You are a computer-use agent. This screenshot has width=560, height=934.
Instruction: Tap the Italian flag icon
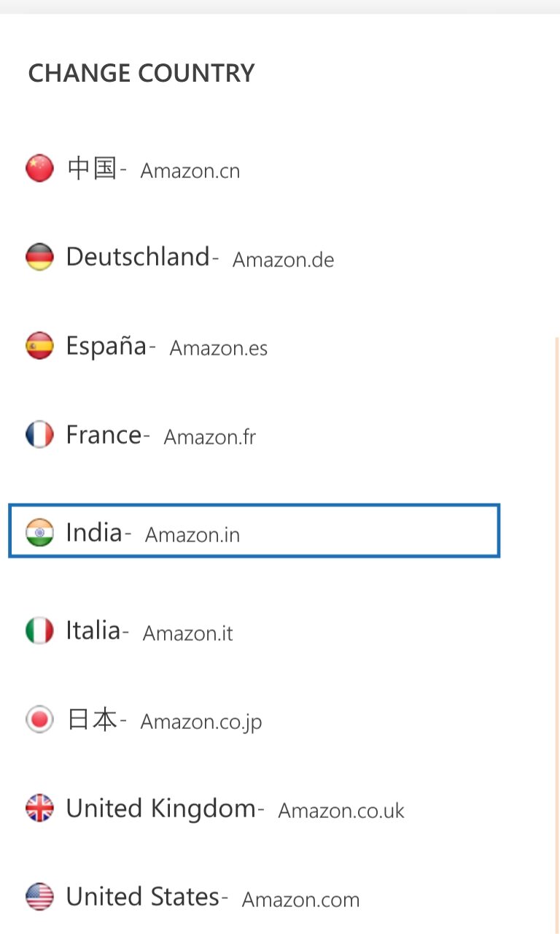point(39,630)
